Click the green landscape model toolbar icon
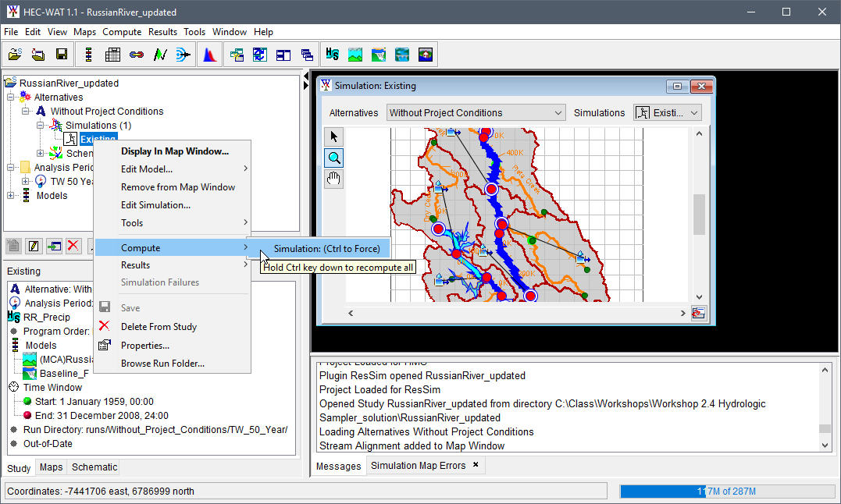 (355, 55)
